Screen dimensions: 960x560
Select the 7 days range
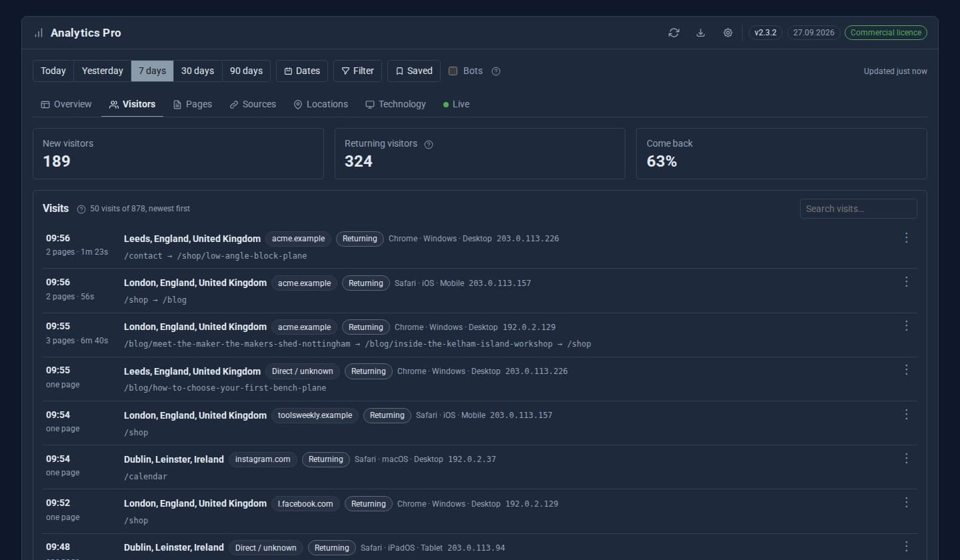point(152,71)
